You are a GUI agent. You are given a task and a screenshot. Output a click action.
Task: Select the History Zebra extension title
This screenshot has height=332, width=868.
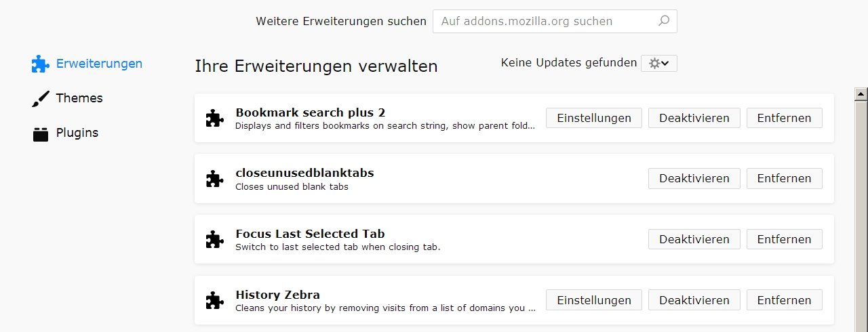[277, 295]
